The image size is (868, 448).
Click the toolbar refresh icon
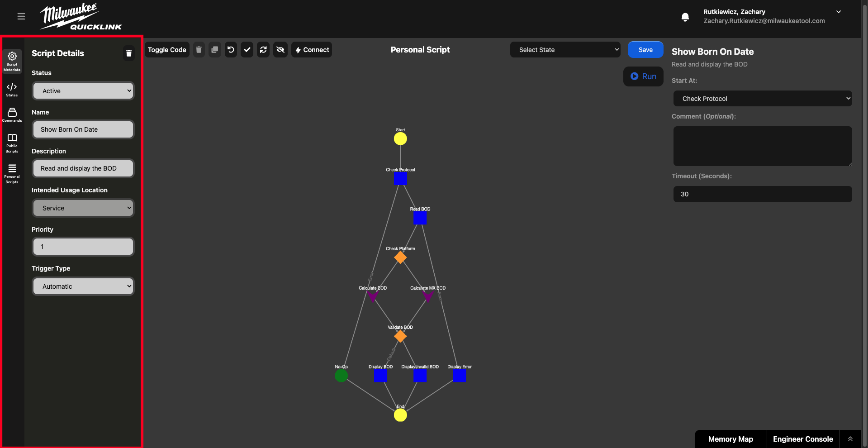[x=263, y=50]
